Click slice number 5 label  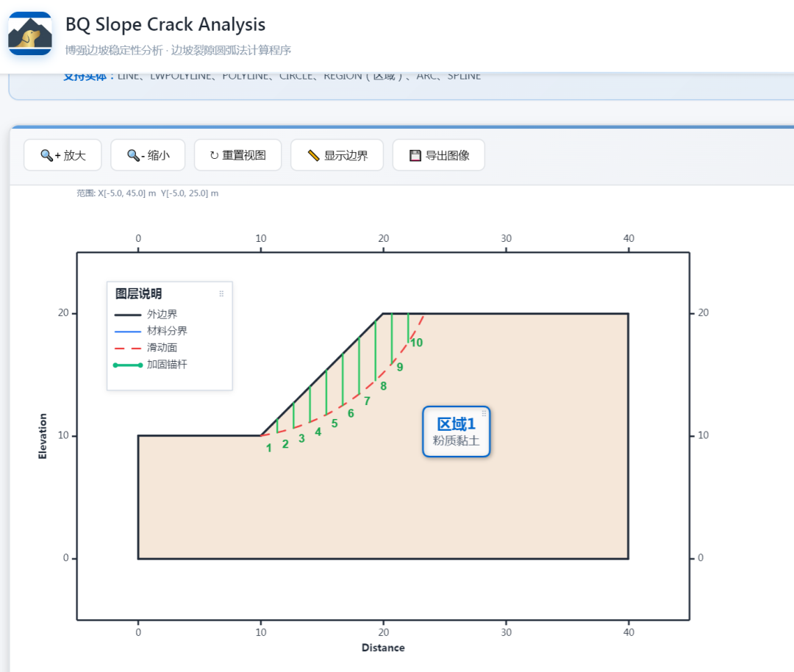[x=335, y=423]
